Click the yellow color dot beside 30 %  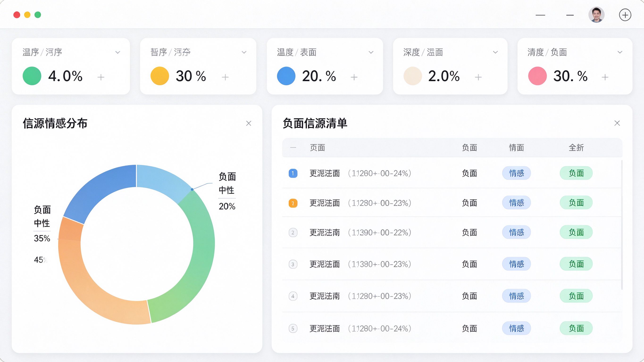[160, 76]
